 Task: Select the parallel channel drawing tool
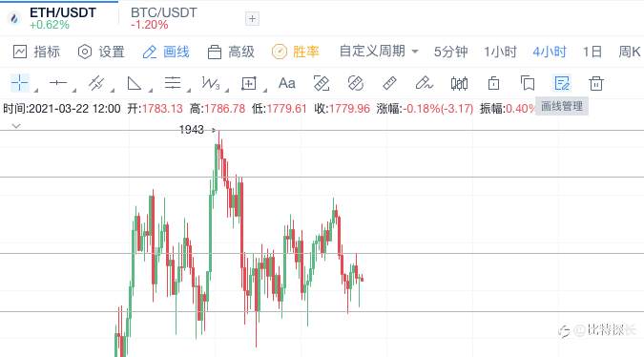pos(96,83)
